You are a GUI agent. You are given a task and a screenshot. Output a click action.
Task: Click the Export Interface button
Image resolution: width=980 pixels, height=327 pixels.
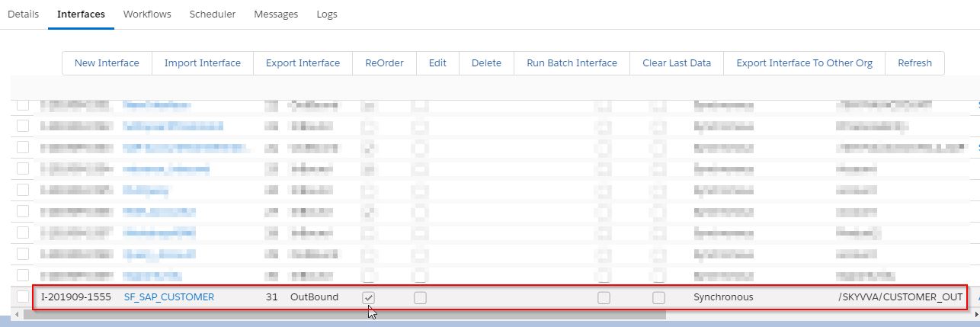303,63
